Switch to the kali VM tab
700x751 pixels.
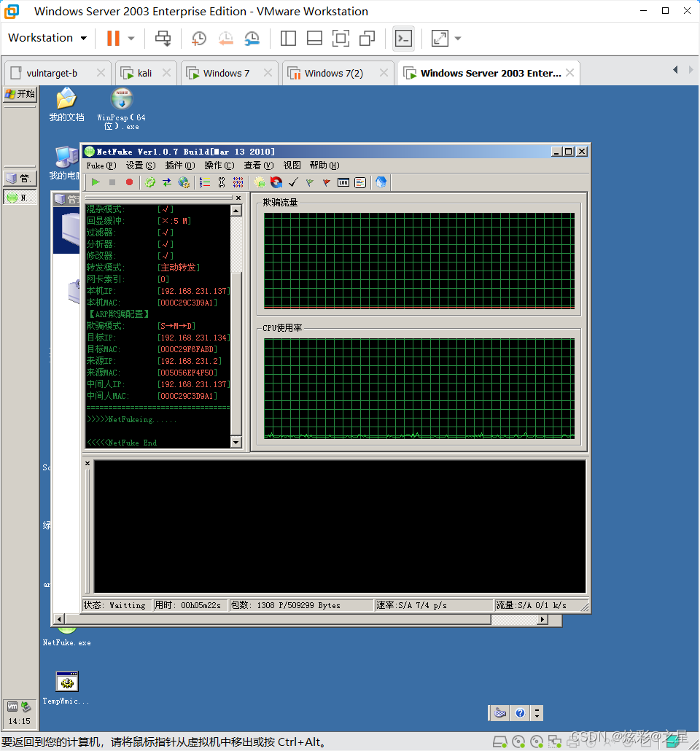click(144, 74)
